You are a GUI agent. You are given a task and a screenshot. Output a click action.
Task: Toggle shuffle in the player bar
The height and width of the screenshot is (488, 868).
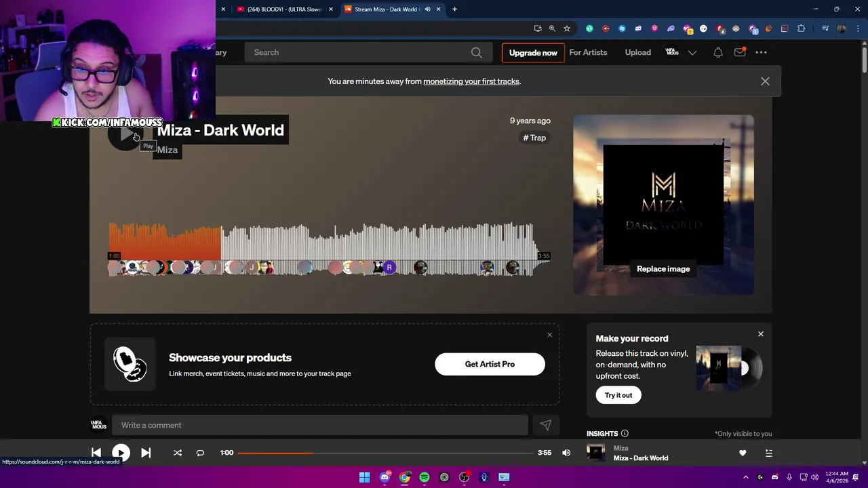(x=178, y=453)
